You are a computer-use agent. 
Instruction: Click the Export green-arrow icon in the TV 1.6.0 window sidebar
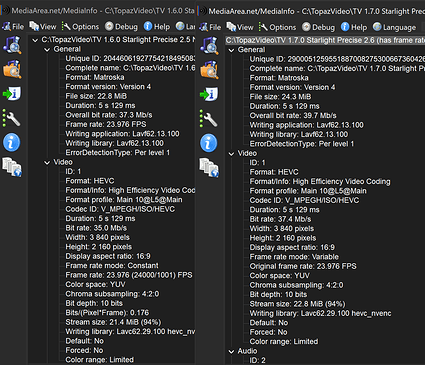tap(12, 94)
